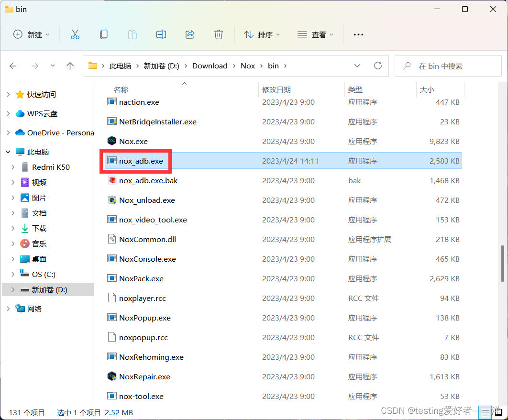Viewport: 508px width, 420px height.
Task: Select 新加卷 (D:) in the sidebar
Action: pos(48,289)
